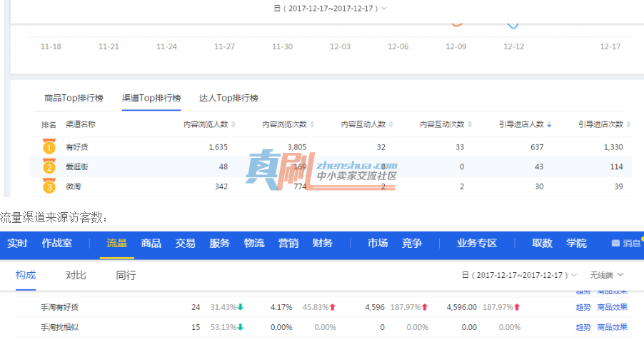This screenshot has width=644, height=340.
Task: Open 消息 envelope icon
Action: [x=615, y=244]
